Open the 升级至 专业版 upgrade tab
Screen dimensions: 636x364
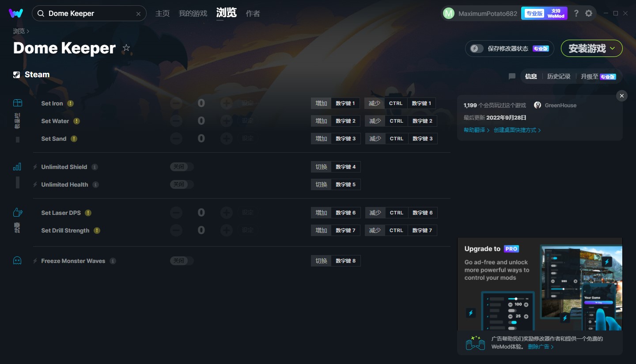coord(598,76)
